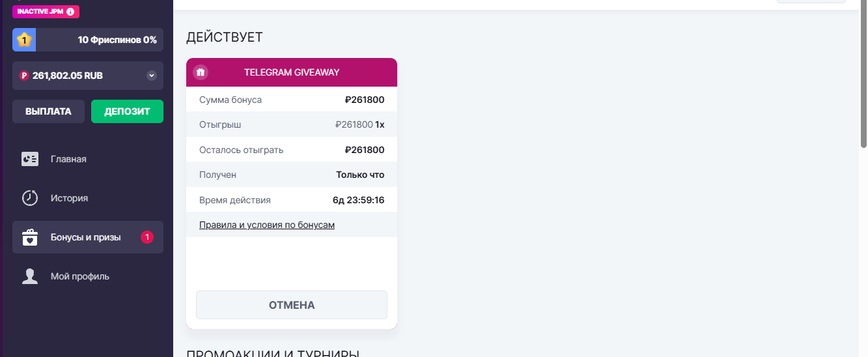Click the Главная dashboard icon
This screenshot has height=357, width=868.
pos(30,159)
